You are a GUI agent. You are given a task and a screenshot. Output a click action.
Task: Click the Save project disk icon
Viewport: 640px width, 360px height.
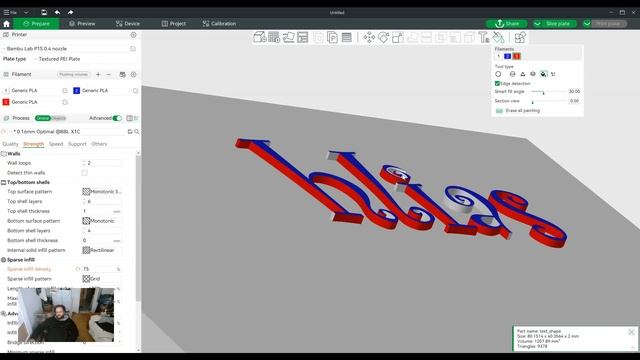[x=44, y=12]
